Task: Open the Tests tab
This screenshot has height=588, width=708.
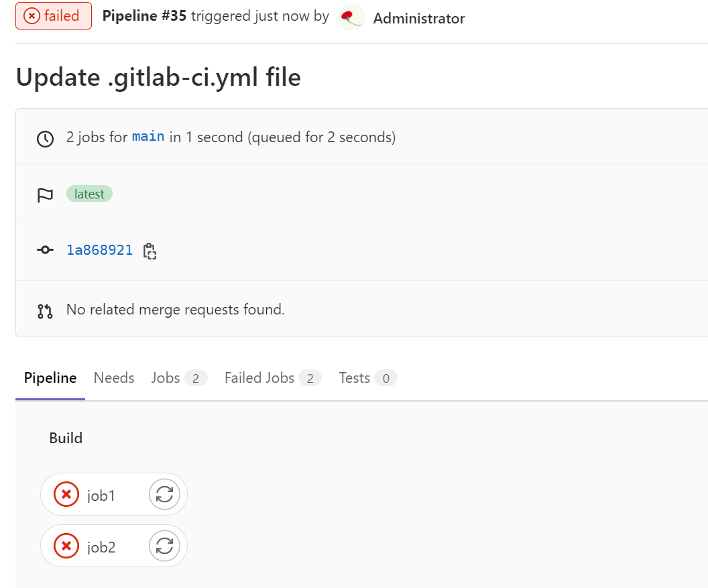Action: (x=354, y=377)
